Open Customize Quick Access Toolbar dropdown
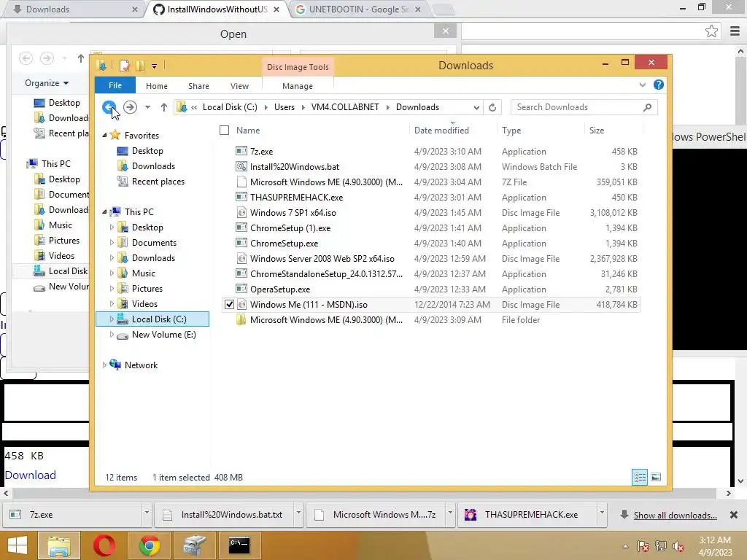The image size is (747, 560). tap(155, 66)
